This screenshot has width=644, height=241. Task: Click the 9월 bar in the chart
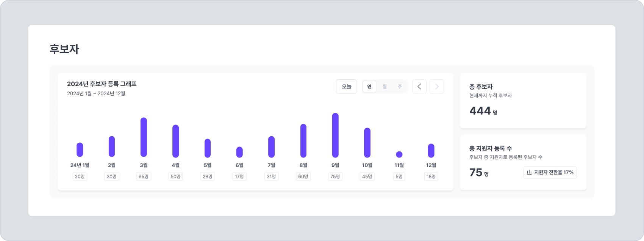[x=335, y=135]
